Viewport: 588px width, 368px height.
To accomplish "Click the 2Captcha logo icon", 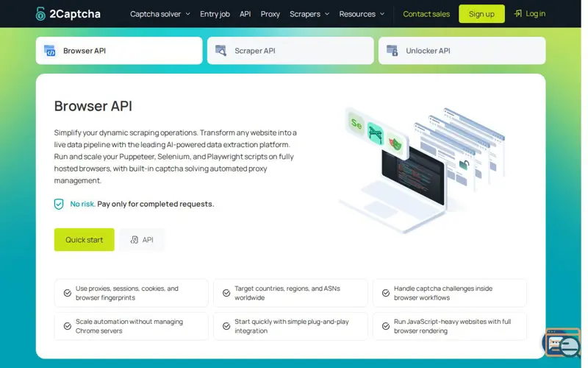I will point(40,14).
